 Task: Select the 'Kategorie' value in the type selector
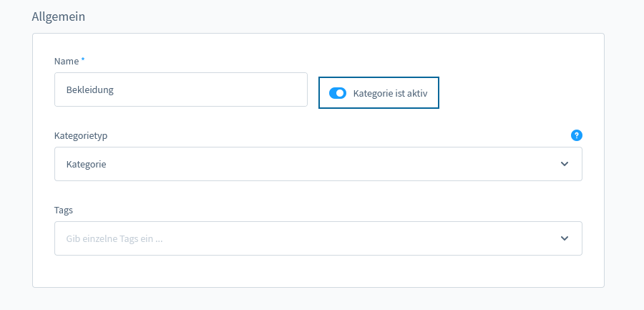click(x=87, y=165)
